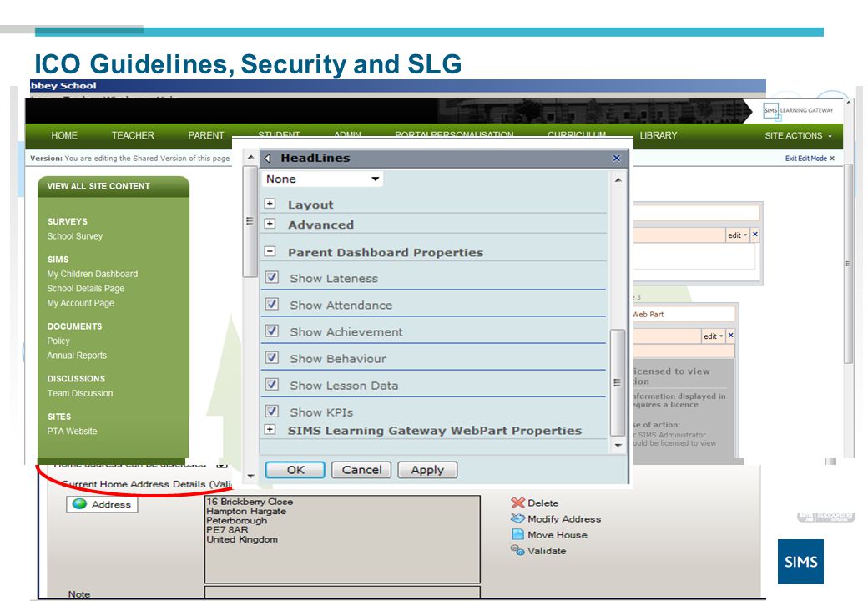The width and height of the screenshot is (868, 601).
Task: Click the Validate address icon
Action: click(x=517, y=550)
